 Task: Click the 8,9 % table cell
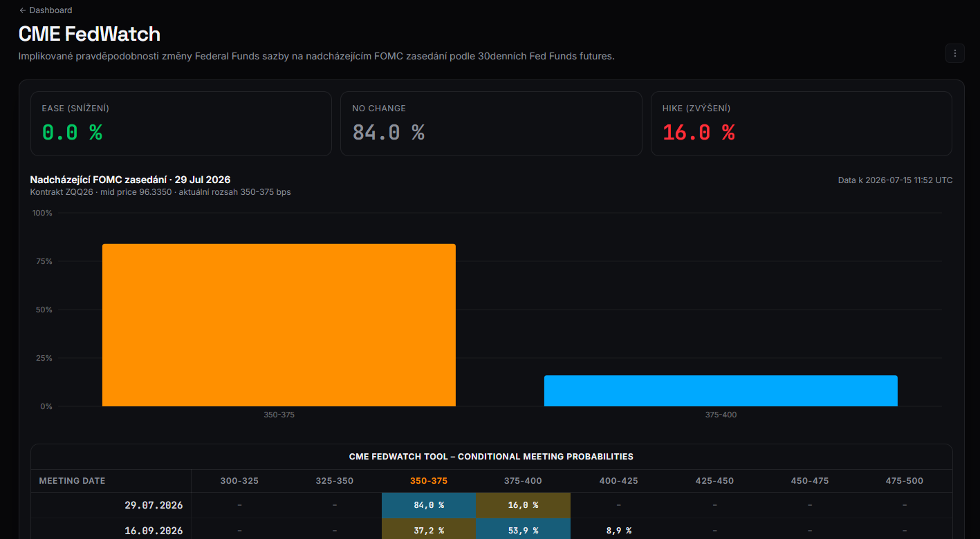(618, 530)
